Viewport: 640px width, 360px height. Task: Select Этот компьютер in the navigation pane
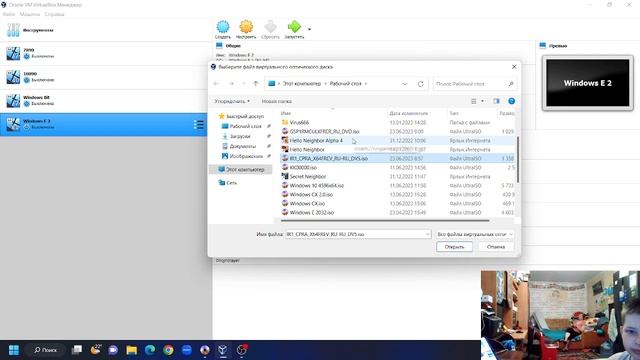tap(241, 169)
